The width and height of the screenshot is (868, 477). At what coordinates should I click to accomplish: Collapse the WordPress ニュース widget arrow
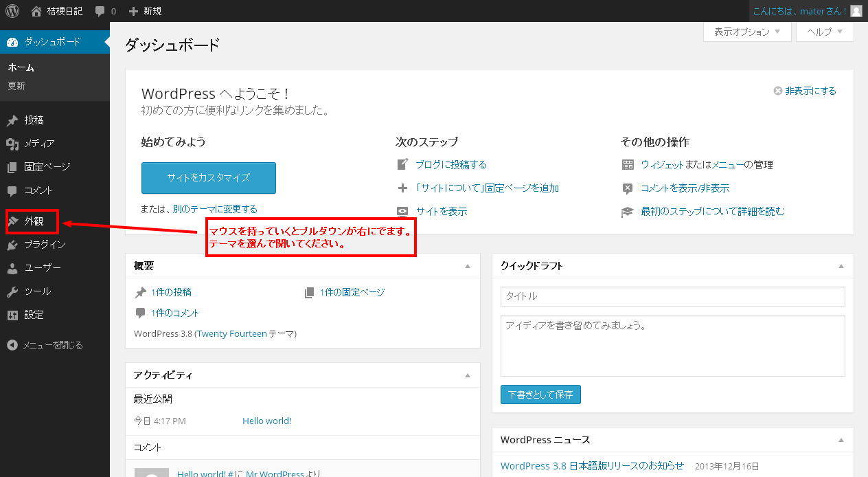pyautogui.click(x=841, y=440)
